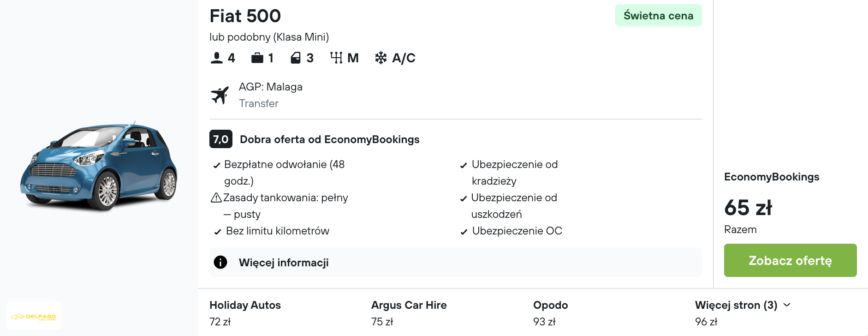This screenshot has width=868, height=336.
Task: Click the AGP: Malaga location text
Action: (271, 87)
